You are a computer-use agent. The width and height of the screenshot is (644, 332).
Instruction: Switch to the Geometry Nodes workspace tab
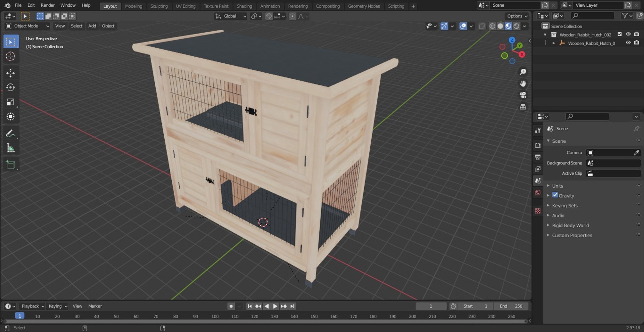tap(364, 6)
